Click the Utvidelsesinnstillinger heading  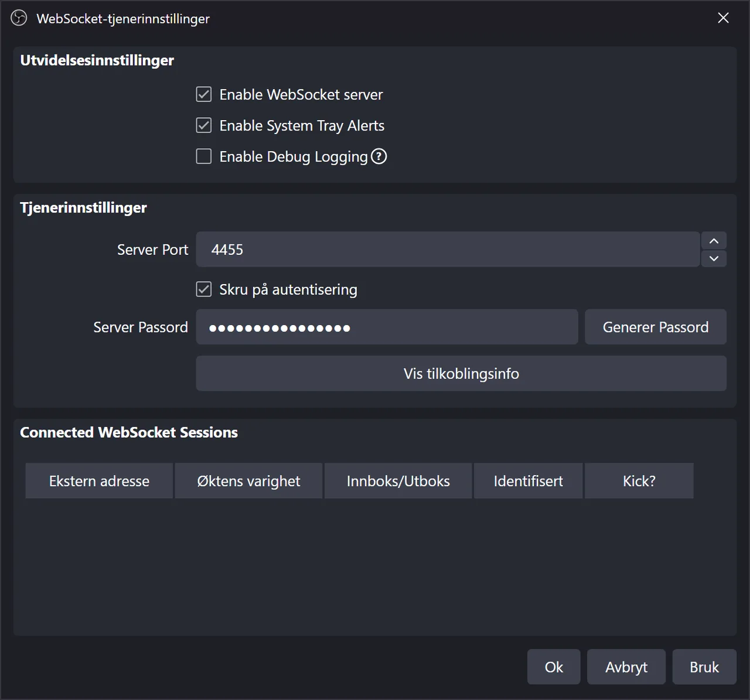tap(97, 60)
